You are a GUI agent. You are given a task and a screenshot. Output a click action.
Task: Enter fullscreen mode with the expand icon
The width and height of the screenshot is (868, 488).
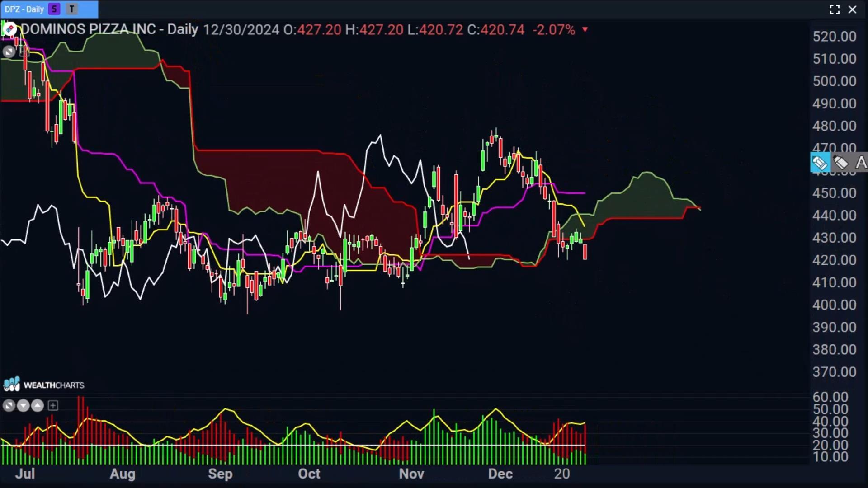pyautogui.click(x=835, y=9)
